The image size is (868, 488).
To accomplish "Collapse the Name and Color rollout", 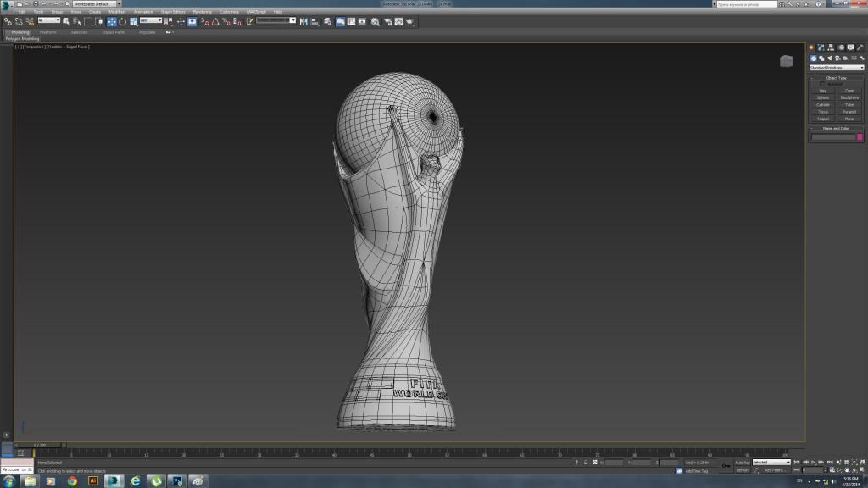I will tap(836, 129).
